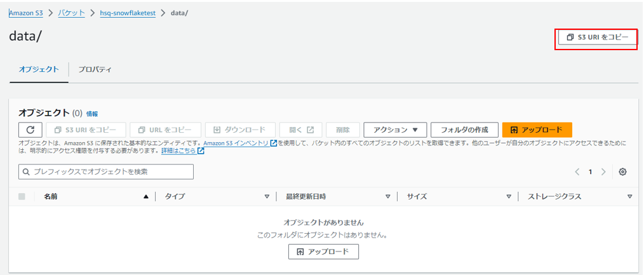Open Amazon S3 breadcrumb link
This screenshot has height=275, width=644.
point(26,13)
